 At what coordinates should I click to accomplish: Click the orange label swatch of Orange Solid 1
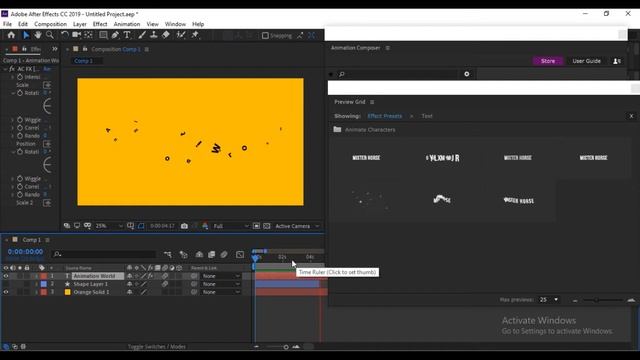(68, 292)
